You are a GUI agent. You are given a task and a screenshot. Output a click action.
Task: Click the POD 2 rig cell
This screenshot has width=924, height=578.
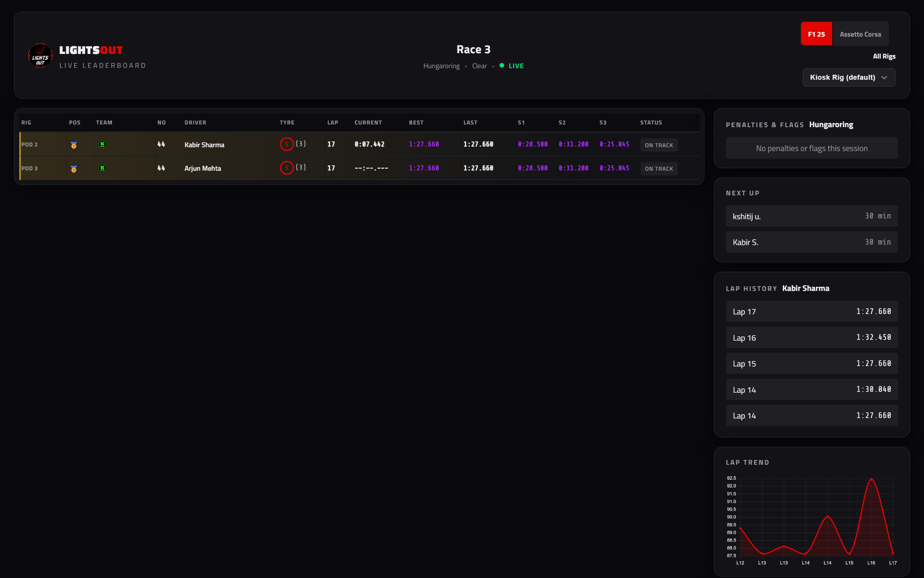coord(43,144)
